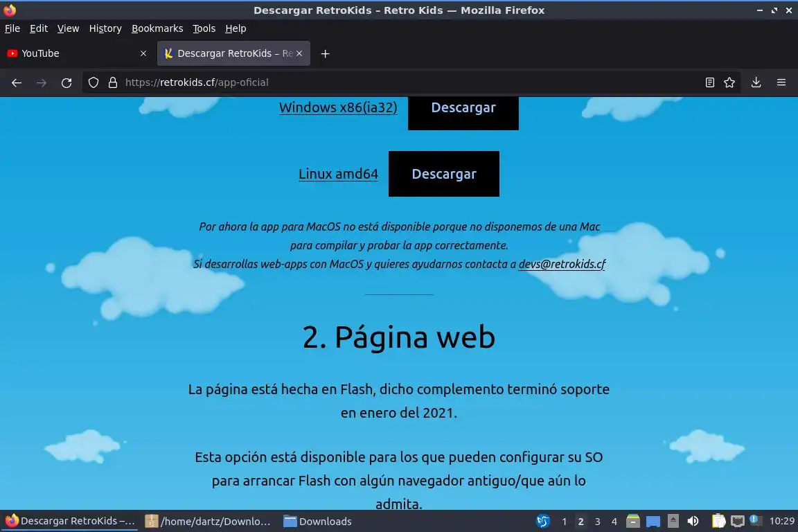Open the Firefox hamburger application menu
This screenshot has width=798, height=532.
781,82
